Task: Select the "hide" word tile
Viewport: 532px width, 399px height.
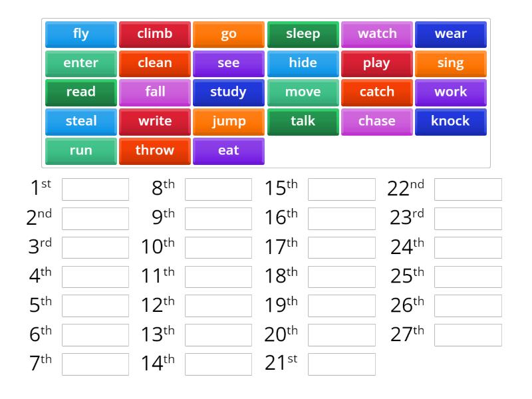Action: (x=303, y=63)
